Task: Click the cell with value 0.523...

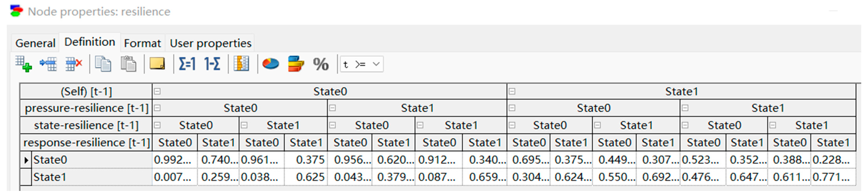Action: point(703,160)
